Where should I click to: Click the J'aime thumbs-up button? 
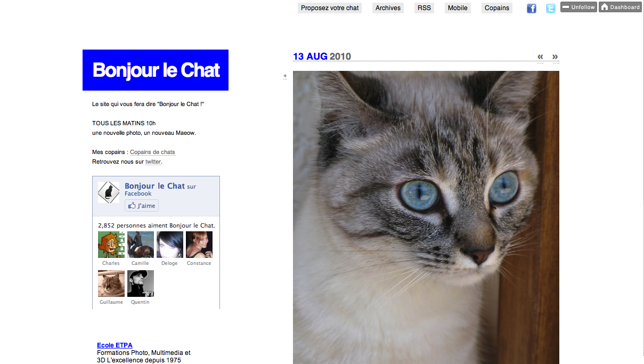click(x=142, y=206)
